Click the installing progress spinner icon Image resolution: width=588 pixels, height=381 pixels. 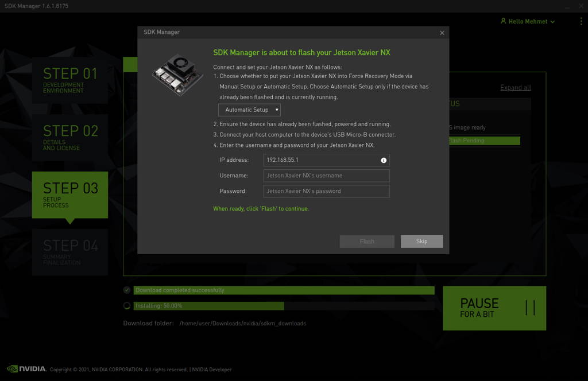pyautogui.click(x=127, y=306)
